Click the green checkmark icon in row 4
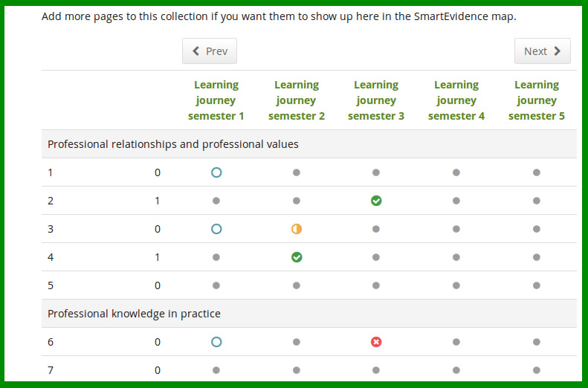 [297, 257]
